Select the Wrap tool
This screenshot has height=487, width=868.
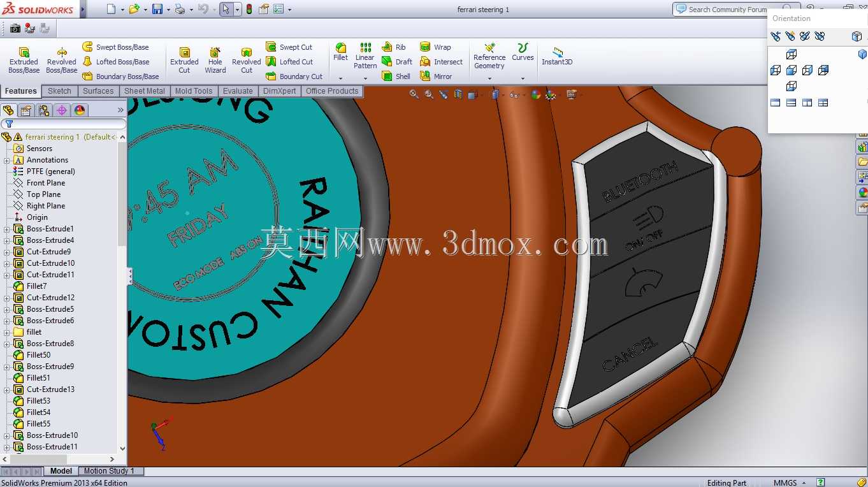point(435,47)
